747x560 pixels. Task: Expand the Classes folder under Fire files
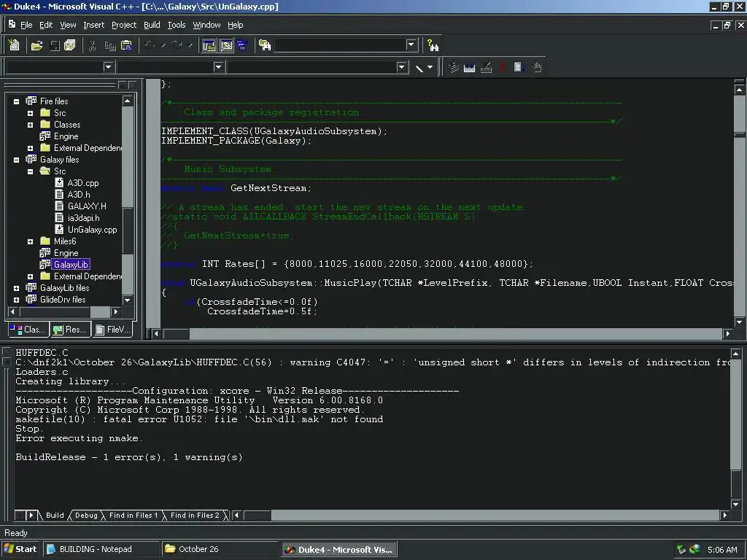point(30,125)
